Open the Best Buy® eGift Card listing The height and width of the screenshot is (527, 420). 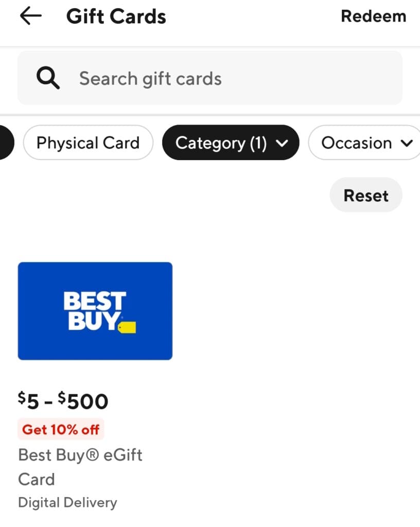pyautogui.click(x=80, y=466)
